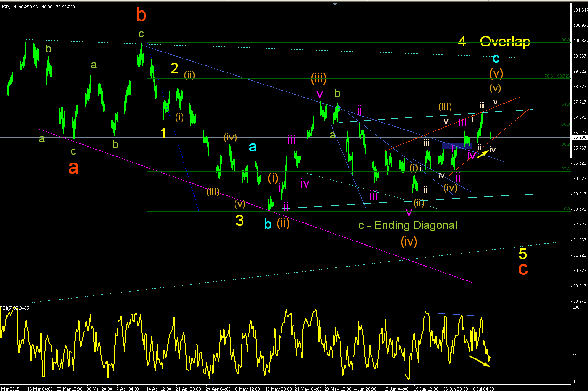Select the "c - Ending Diagonal" label
This screenshot has width=588, height=391.
(x=408, y=225)
